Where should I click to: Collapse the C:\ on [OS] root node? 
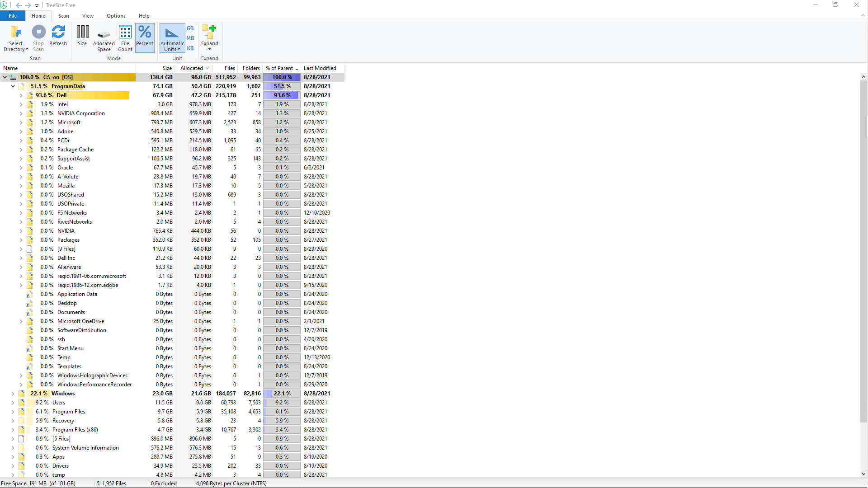coord(5,77)
